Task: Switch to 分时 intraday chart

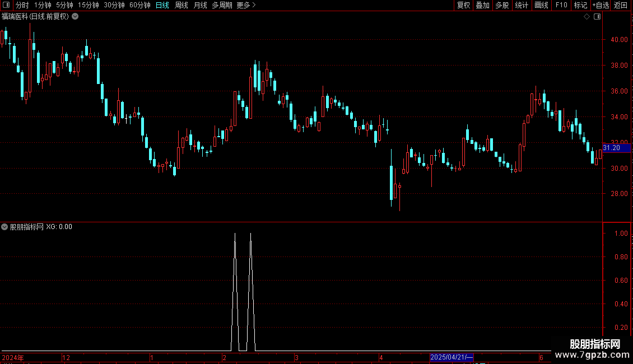Action: coord(22,5)
